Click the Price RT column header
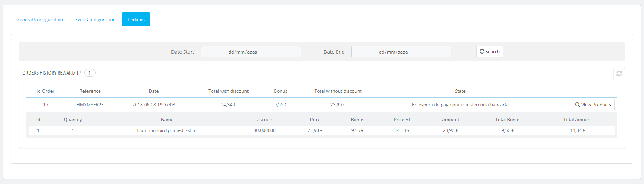Viewport: 644px width, 184px height. (x=402, y=120)
